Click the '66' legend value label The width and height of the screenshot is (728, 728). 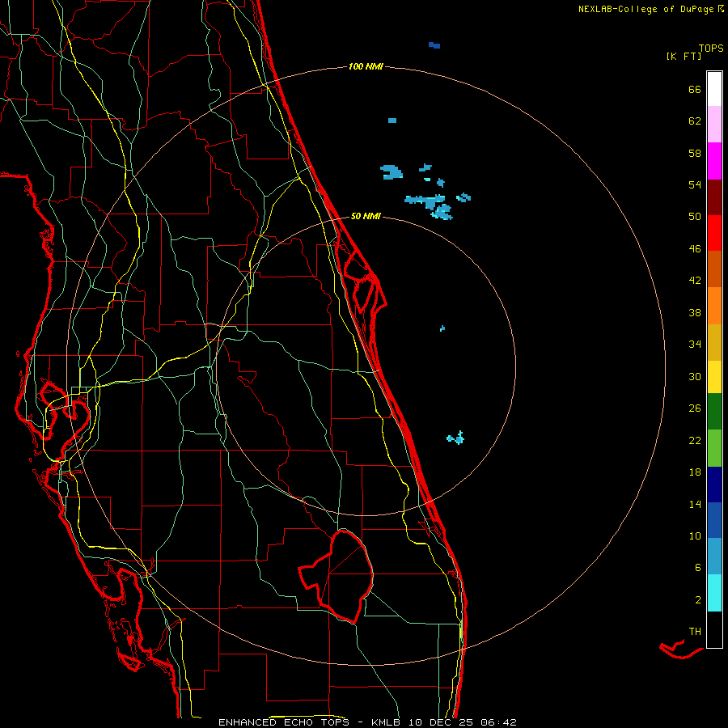pos(695,89)
